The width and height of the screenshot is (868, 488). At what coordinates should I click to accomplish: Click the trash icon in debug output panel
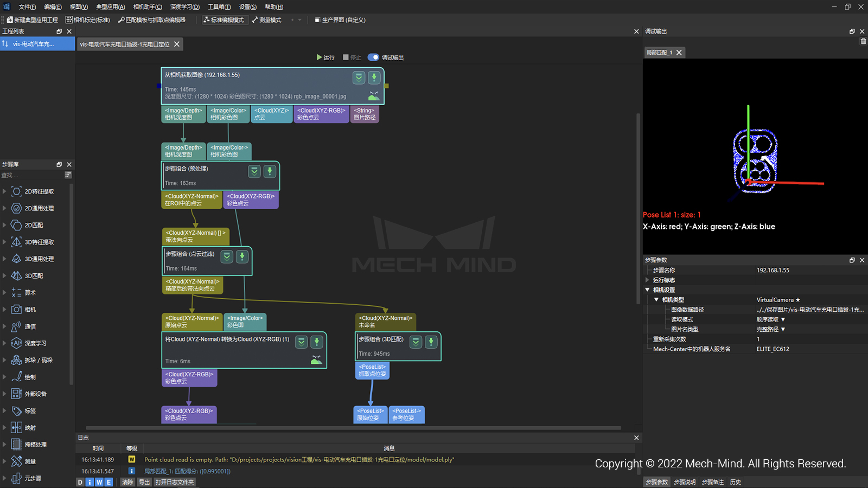click(863, 42)
